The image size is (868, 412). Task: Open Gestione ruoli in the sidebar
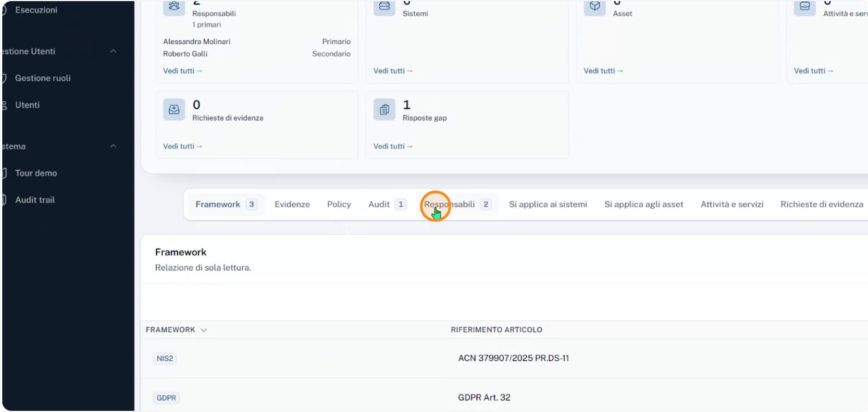(x=42, y=78)
